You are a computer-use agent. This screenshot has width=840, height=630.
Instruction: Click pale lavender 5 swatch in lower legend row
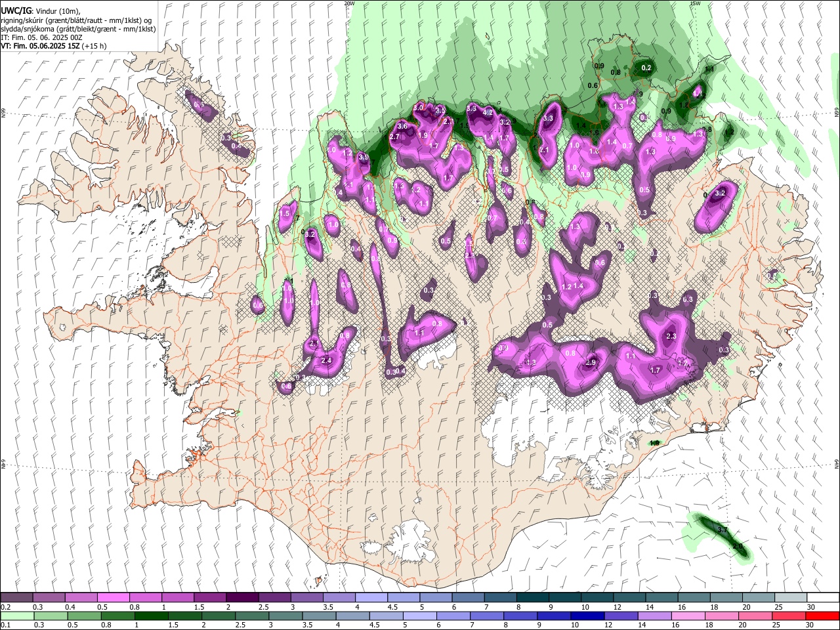click(x=419, y=616)
